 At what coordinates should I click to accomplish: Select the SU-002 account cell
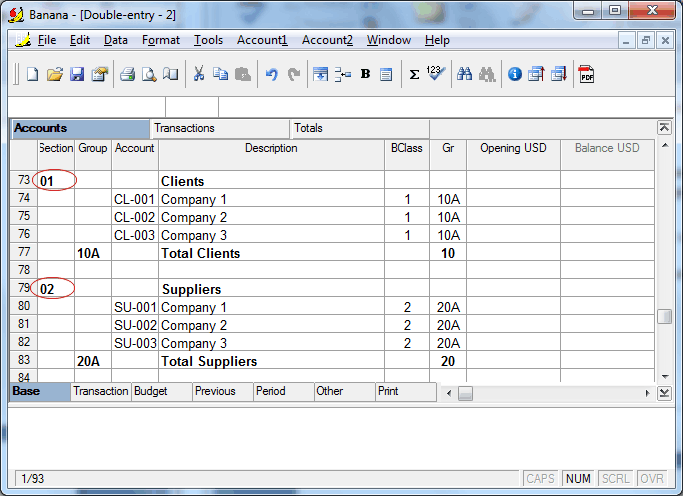tap(135, 325)
